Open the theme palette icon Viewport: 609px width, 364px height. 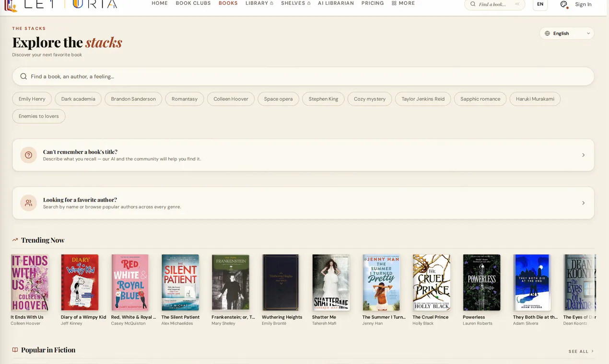pos(564,4)
